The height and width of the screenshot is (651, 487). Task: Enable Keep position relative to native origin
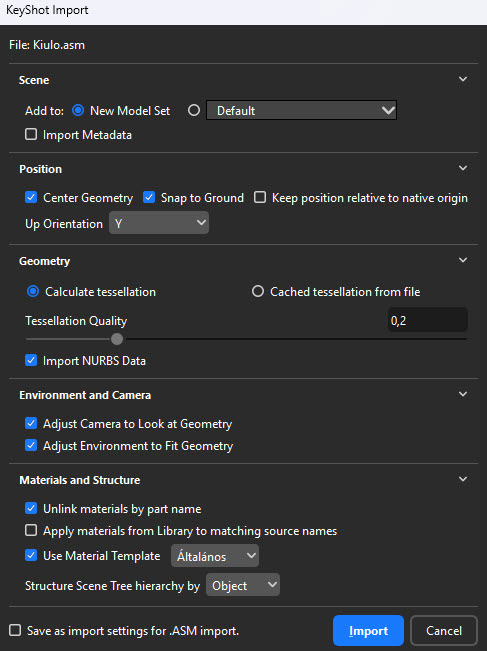260,197
